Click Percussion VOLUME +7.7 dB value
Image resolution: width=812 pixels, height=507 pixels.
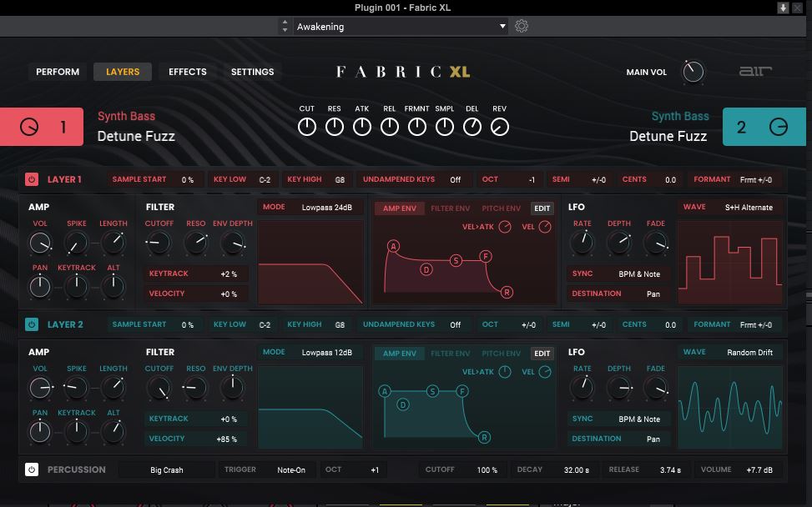(x=759, y=469)
